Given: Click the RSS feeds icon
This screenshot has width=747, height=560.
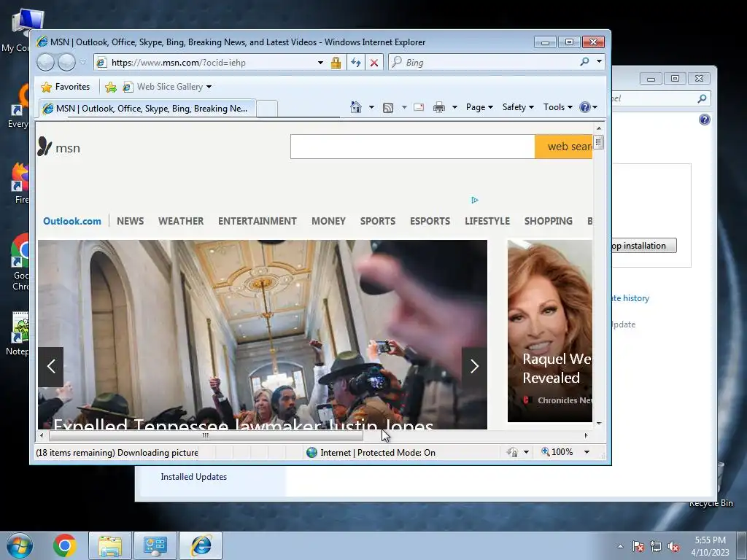Looking at the screenshot, I should pyautogui.click(x=388, y=108).
